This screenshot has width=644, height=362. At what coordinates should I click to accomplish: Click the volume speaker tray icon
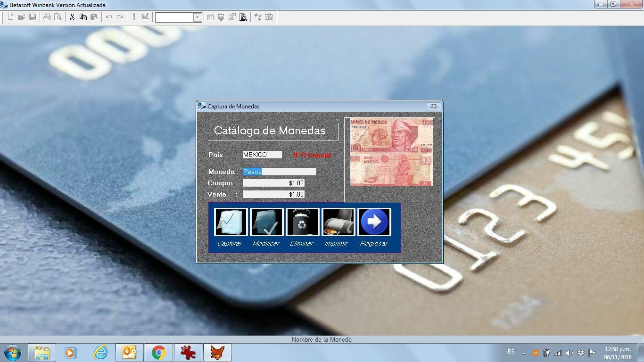[x=570, y=353]
